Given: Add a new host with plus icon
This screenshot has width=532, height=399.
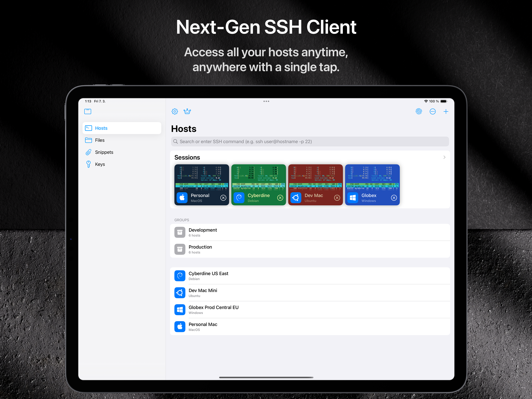Looking at the screenshot, I should tap(446, 111).
